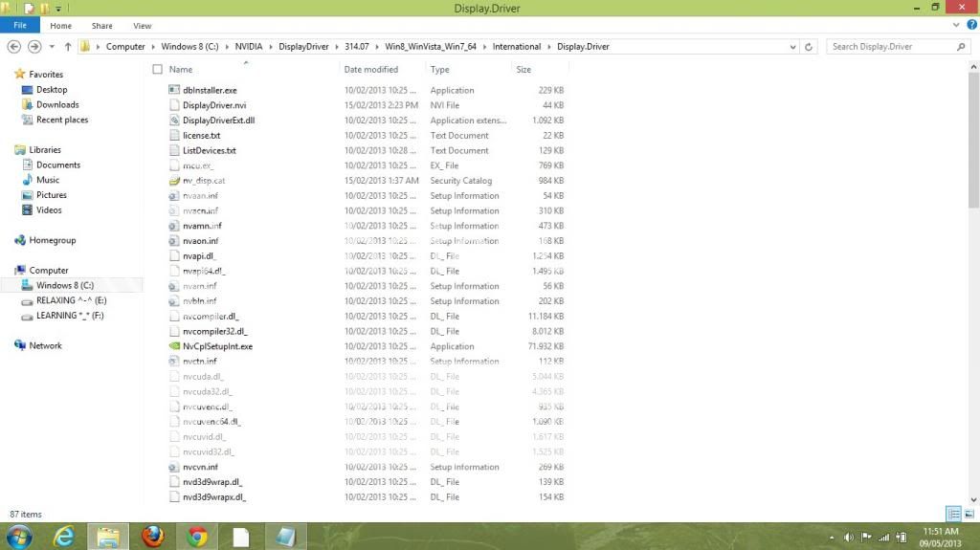The image size is (980, 550).
Task: Open the Pictures library icon
Action: (x=27, y=195)
